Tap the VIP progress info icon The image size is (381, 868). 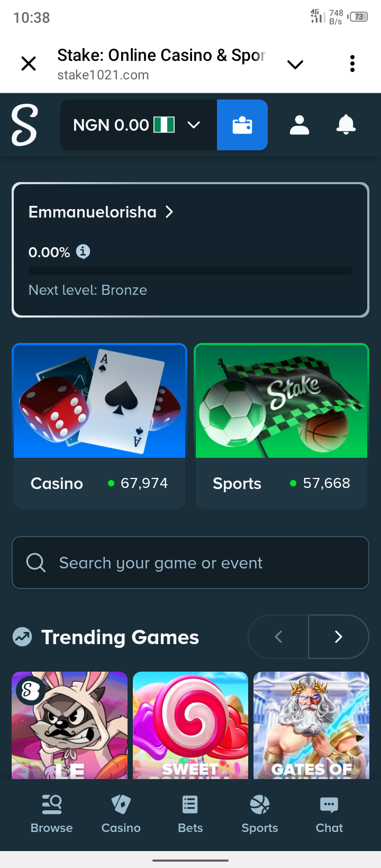point(83,251)
